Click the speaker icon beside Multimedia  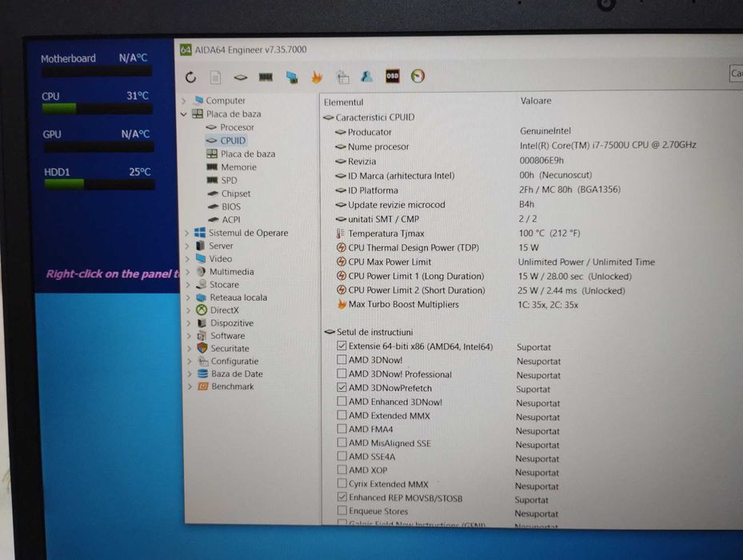click(x=201, y=271)
